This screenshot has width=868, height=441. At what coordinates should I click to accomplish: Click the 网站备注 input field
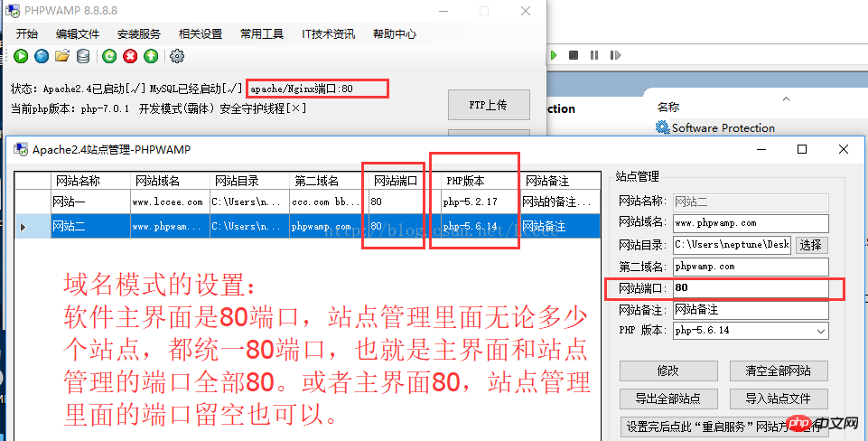tap(751, 310)
